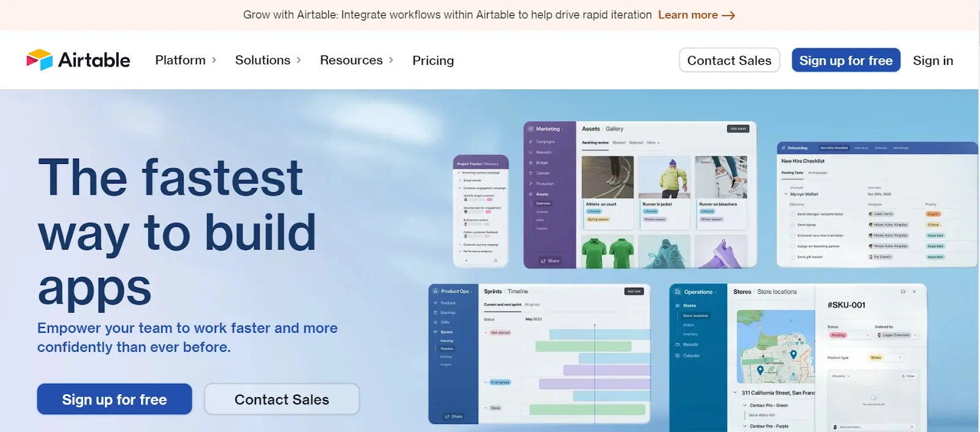Open the Athlete on court asset card

tap(608, 192)
